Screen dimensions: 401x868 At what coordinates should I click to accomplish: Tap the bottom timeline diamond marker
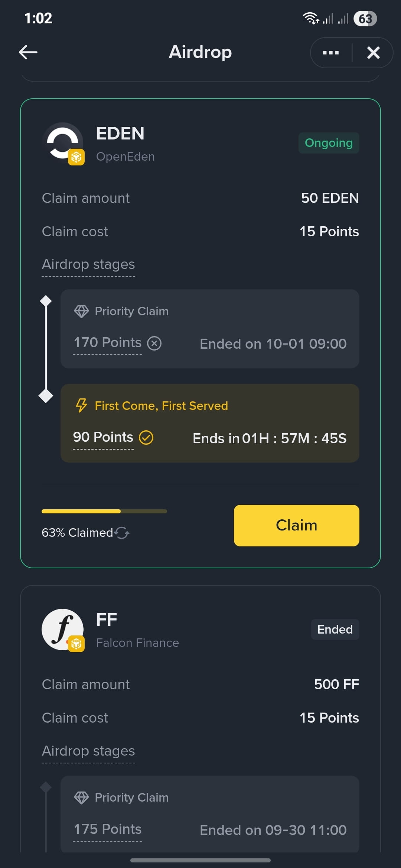(46, 396)
